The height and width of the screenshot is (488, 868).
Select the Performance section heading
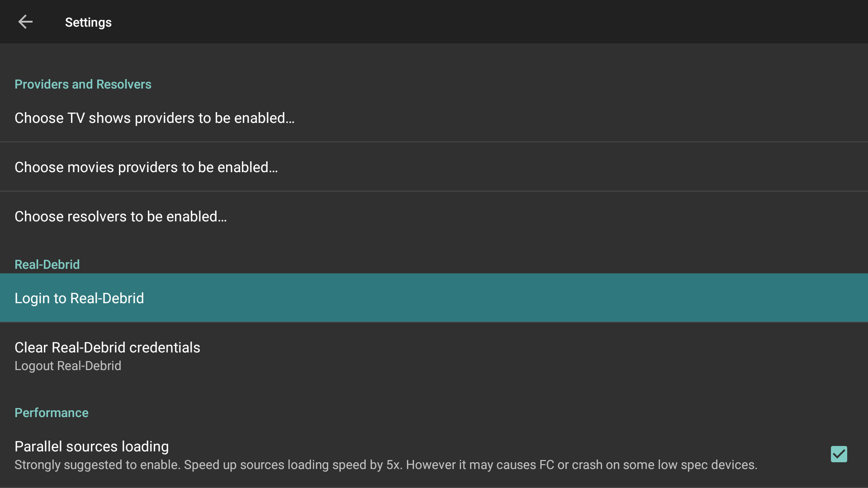coord(52,413)
